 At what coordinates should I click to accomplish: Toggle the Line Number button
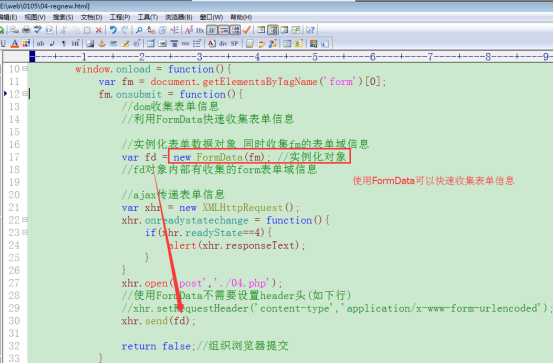tap(224, 30)
